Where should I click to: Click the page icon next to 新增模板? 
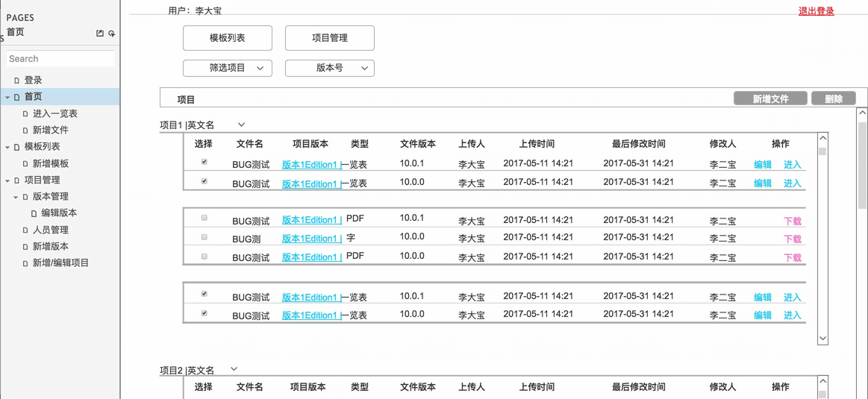25,164
